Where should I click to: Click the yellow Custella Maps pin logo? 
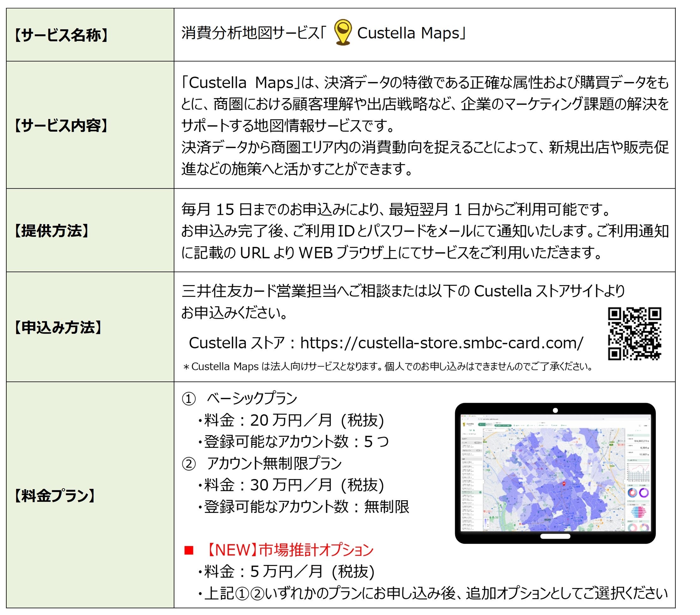[x=342, y=32]
